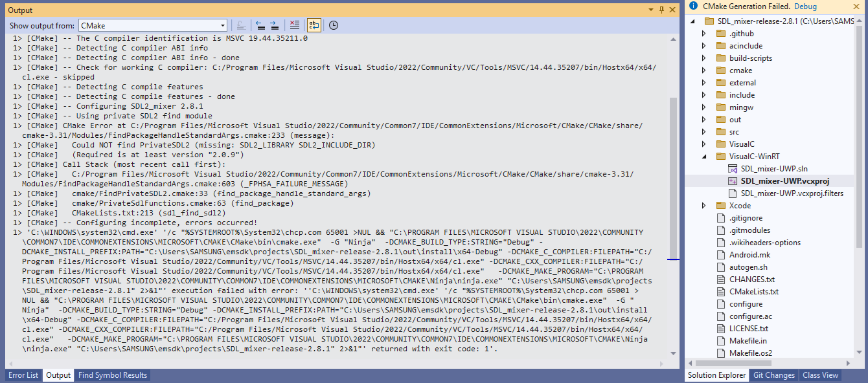
Task: Go to previous message in Output toolbar
Action: [x=260, y=25]
